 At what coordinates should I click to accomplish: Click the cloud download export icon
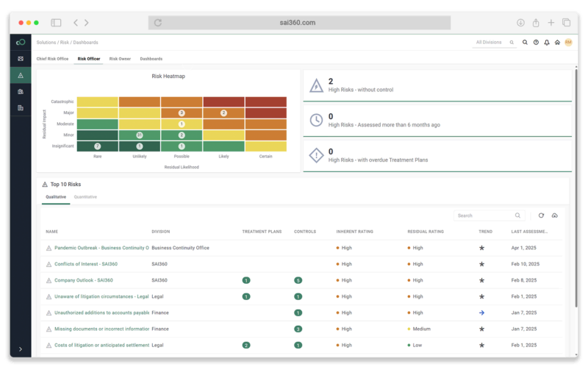point(554,215)
